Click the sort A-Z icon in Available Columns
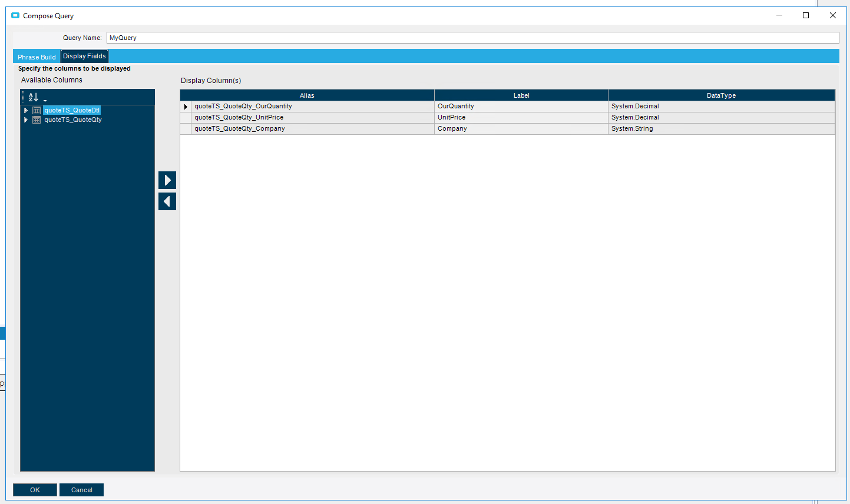 (33, 97)
